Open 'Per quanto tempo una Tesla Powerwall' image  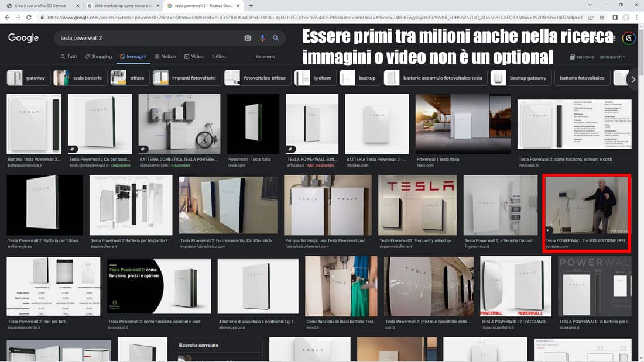point(328,205)
